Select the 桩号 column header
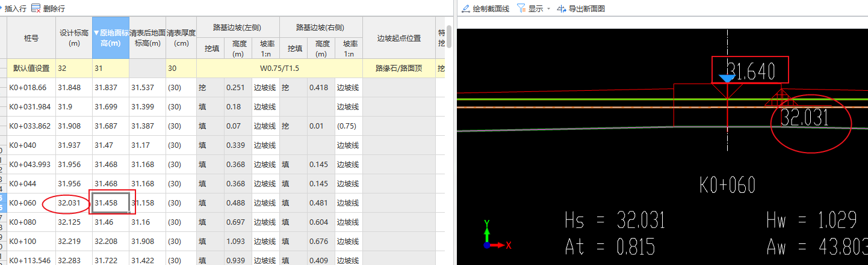 [31, 38]
